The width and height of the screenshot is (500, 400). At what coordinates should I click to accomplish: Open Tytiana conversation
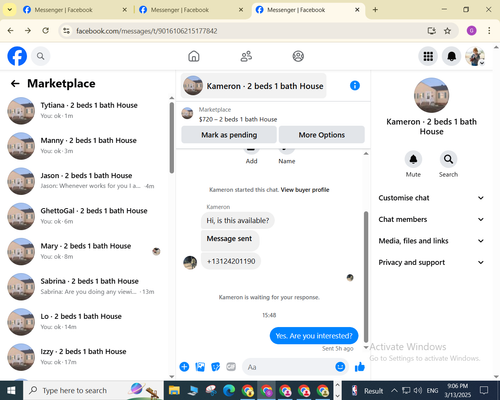[87, 111]
